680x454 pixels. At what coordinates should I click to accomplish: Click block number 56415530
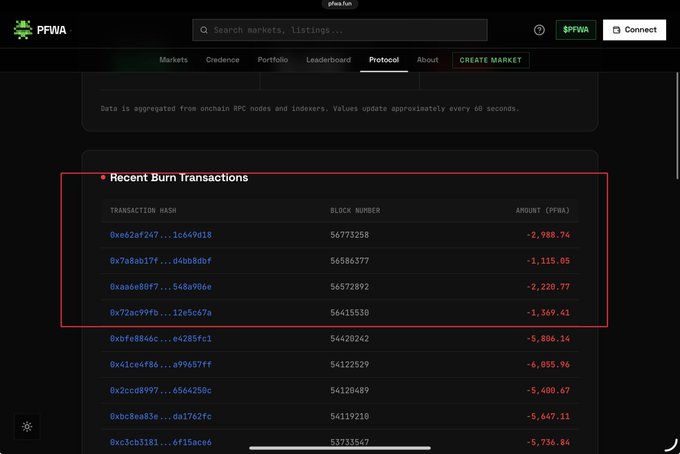pos(350,313)
